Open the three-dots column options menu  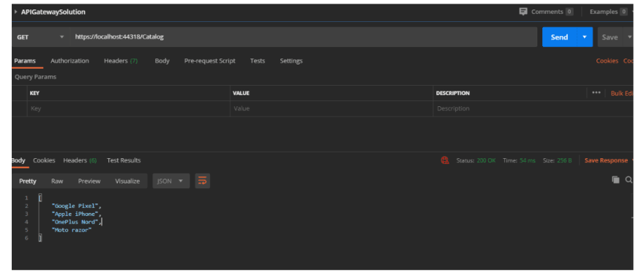click(x=596, y=93)
